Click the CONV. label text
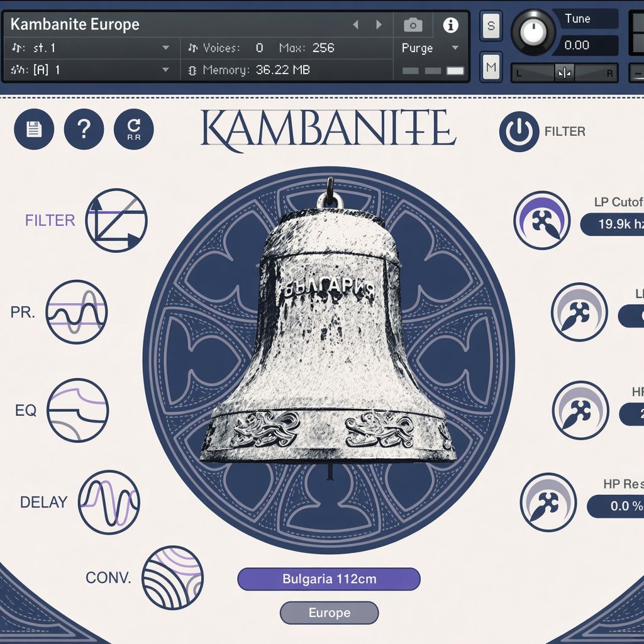The height and width of the screenshot is (644, 644). coord(108,577)
